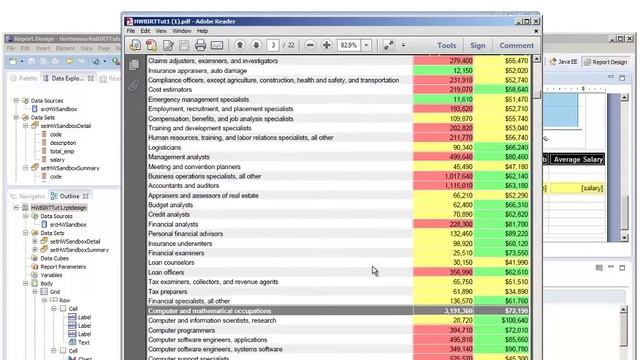Click the convert PDF online icon
Viewport: 640px width, 360px height.
(x=151, y=45)
